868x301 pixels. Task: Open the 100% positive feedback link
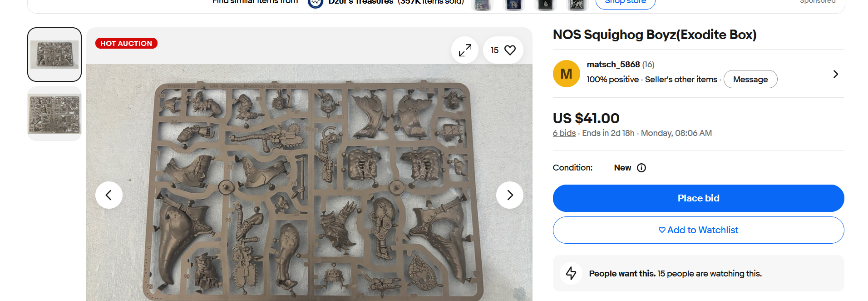612,80
